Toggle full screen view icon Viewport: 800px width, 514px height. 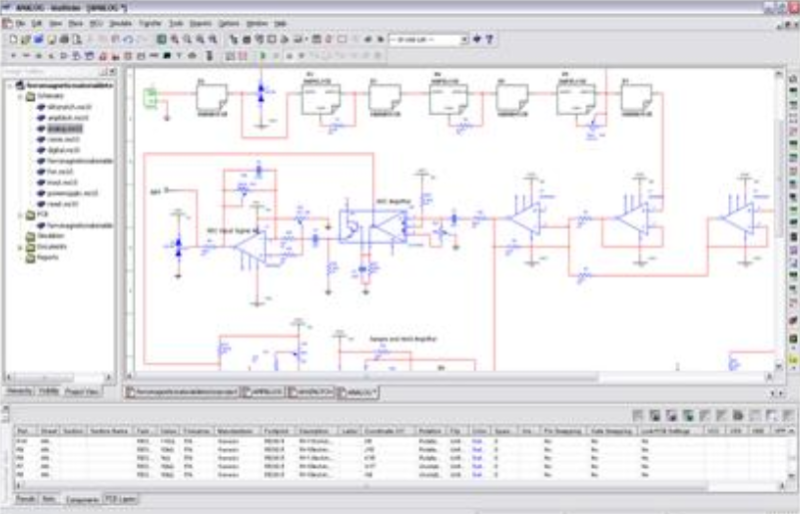pyautogui.click(x=162, y=39)
